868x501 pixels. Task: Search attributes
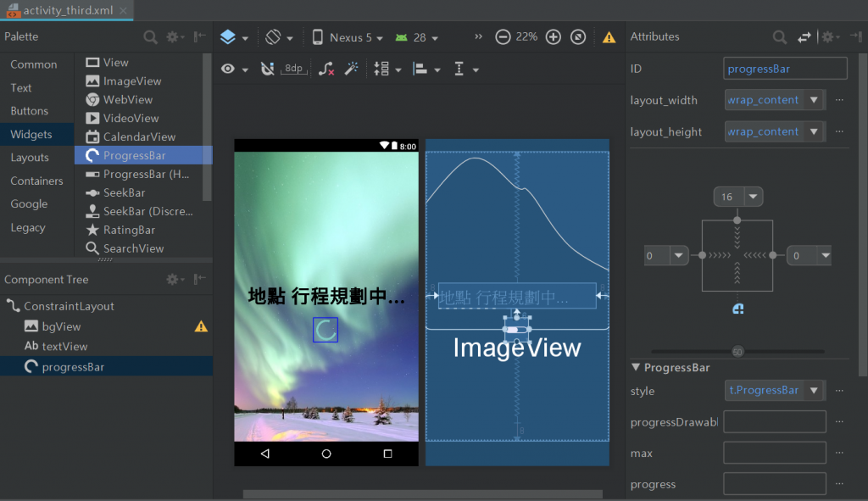780,37
